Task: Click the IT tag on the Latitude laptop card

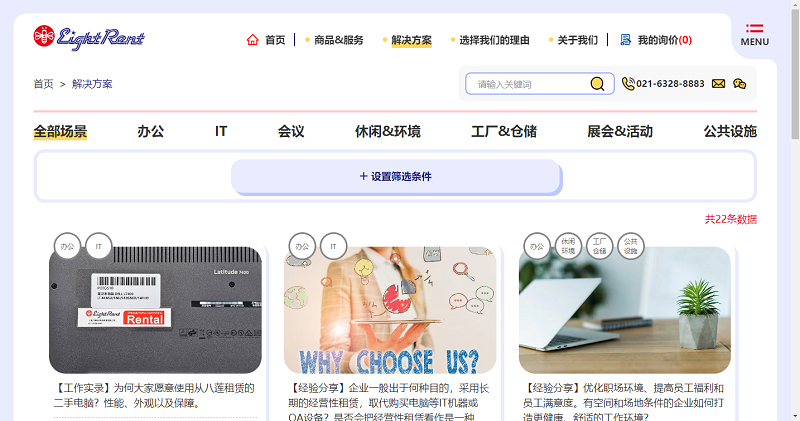Action: pyautogui.click(x=98, y=246)
